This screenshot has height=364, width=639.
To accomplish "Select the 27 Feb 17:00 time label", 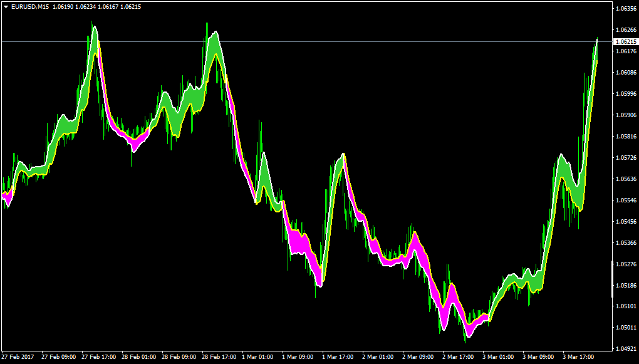I will click(98, 357).
